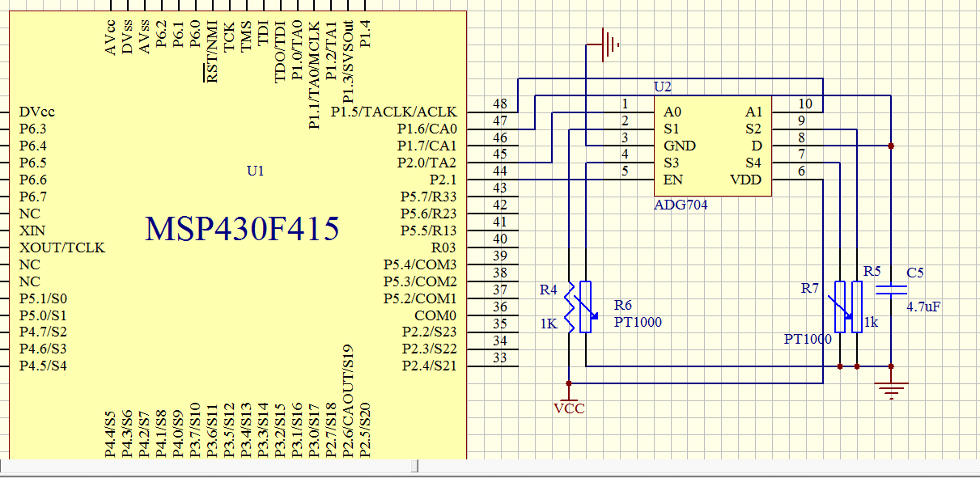980x478 pixels.
Task: Select the 4.7uF capacitor value
Action: (x=923, y=307)
